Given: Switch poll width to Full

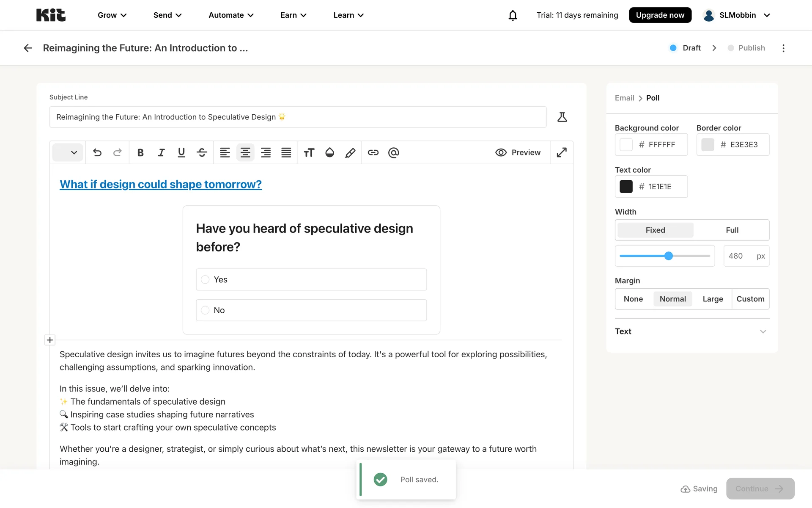Looking at the screenshot, I should (x=732, y=230).
